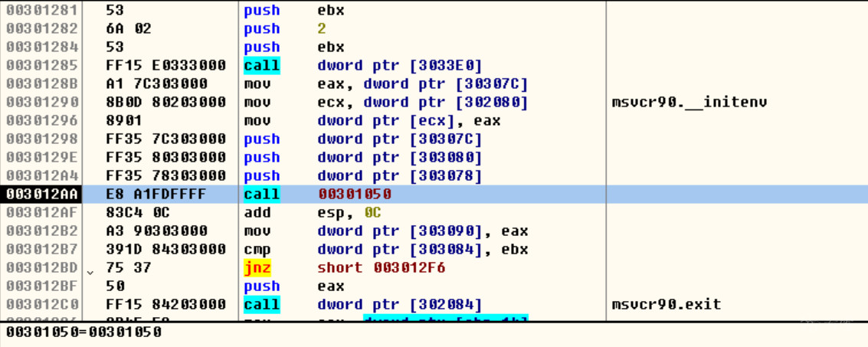Click hex bytes 75 37
The height and width of the screenshot is (347, 868).
point(129,268)
